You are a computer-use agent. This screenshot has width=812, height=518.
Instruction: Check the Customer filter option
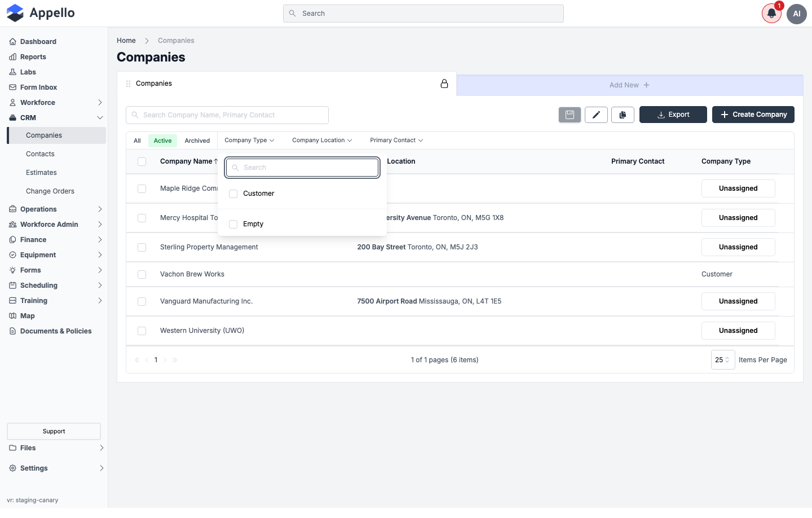(x=233, y=194)
